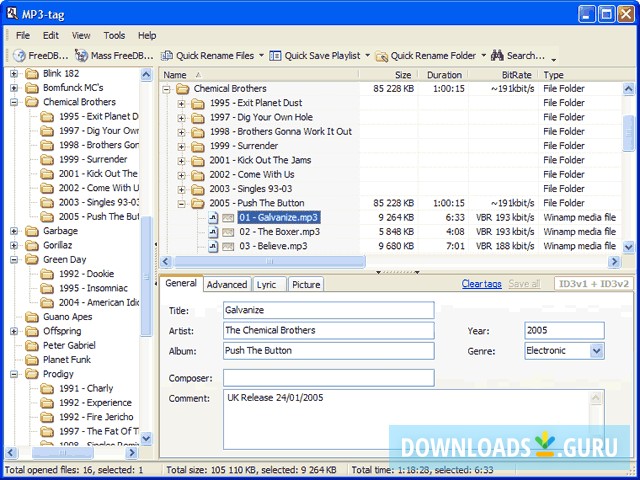The image size is (640, 480).
Task: Click in the Composer text field
Action: [x=328, y=378]
